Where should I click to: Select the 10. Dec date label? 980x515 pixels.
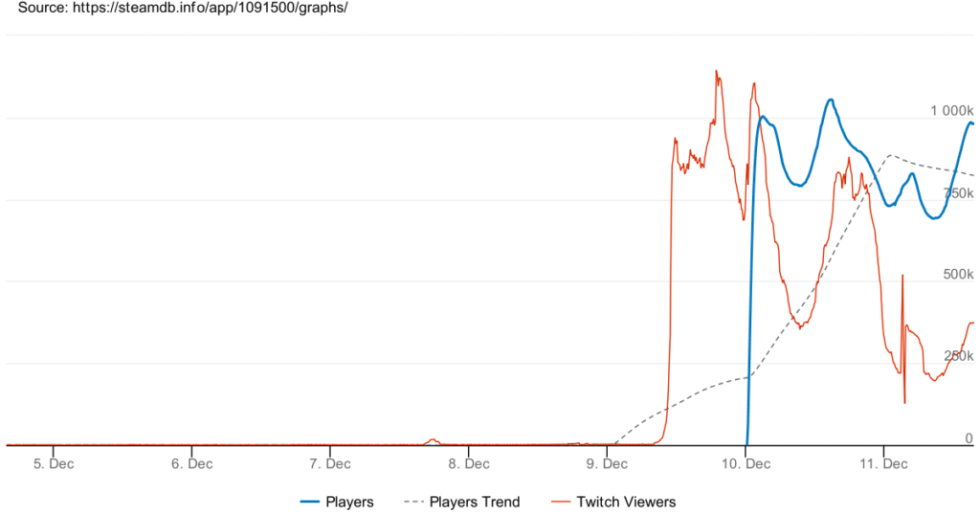[x=746, y=464]
